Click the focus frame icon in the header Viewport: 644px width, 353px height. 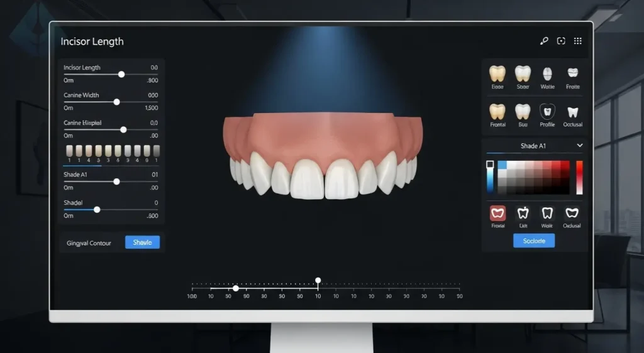[x=561, y=41]
